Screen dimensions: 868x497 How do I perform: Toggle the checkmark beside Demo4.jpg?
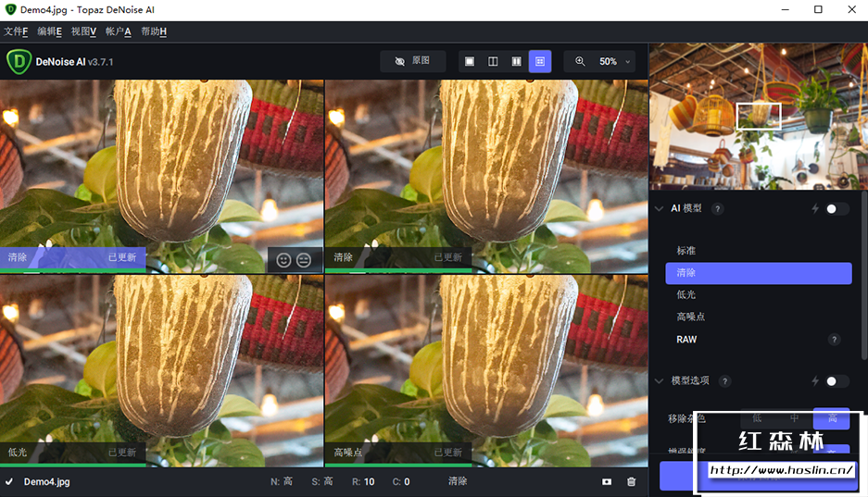pyautogui.click(x=9, y=481)
